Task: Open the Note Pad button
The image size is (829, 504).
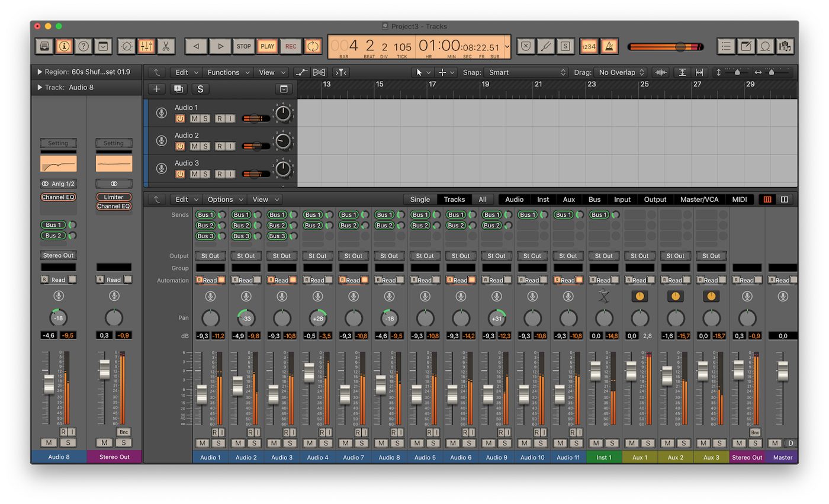Action: tap(746, 46)
